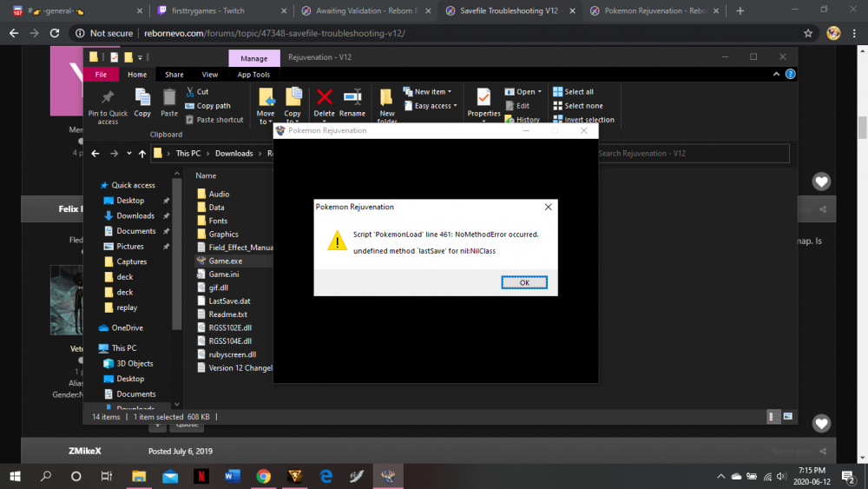Click the Copy to icon
This screenshot has width=868, height=489.
[x=293, y=97]
